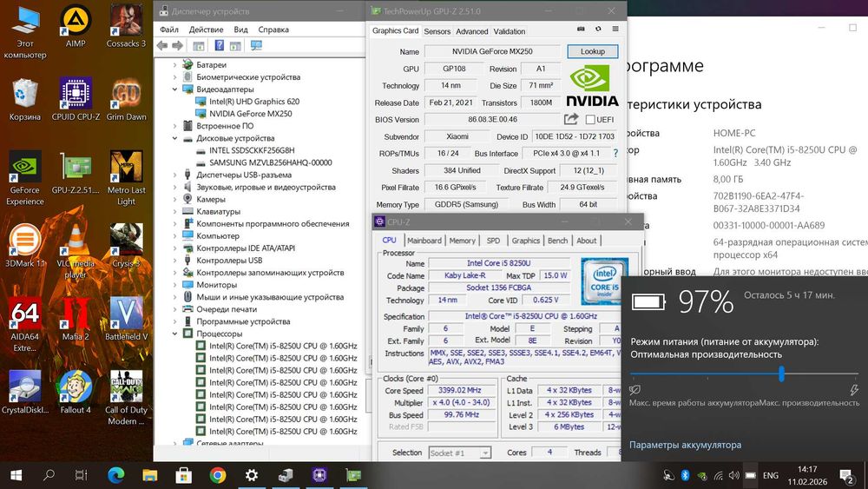Launch Battlefield V desktop shortcut
This screenshot has height=489, width=868.
coord(126,319)
